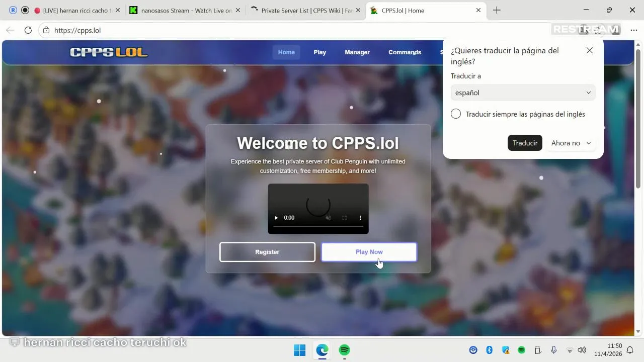Click the CPPS LOL site logo

point(109,52)
